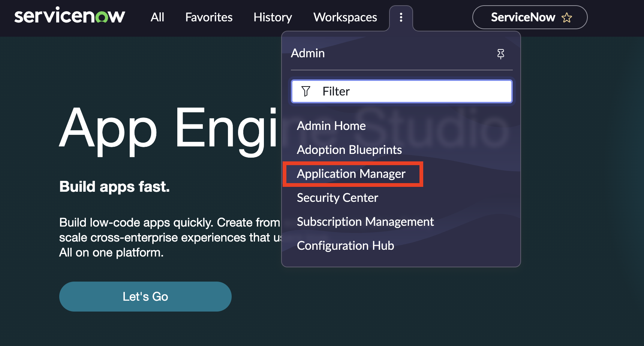644x346 pixels.
Task: Open Application Manager from Admin menu
Action: point(351,174)
